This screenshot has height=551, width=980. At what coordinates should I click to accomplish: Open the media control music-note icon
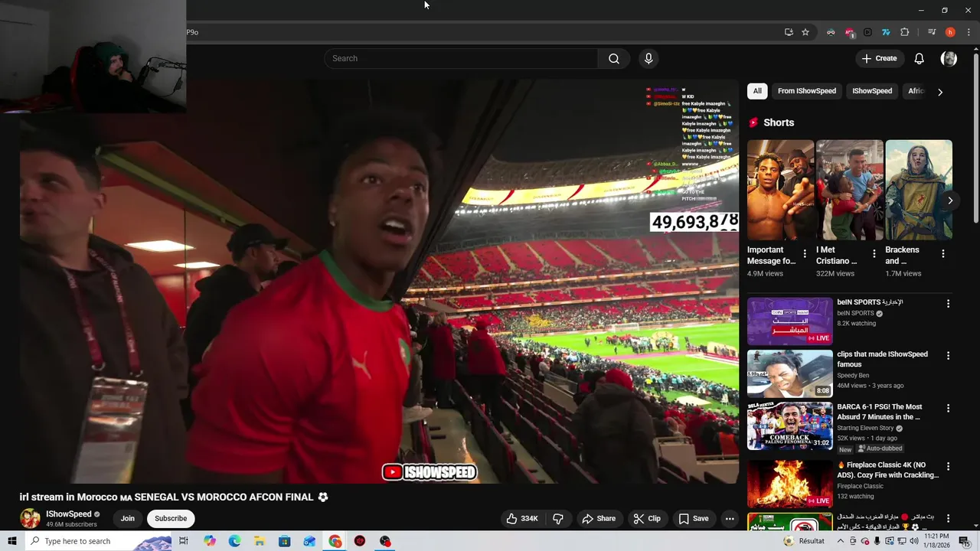point(932,32)
